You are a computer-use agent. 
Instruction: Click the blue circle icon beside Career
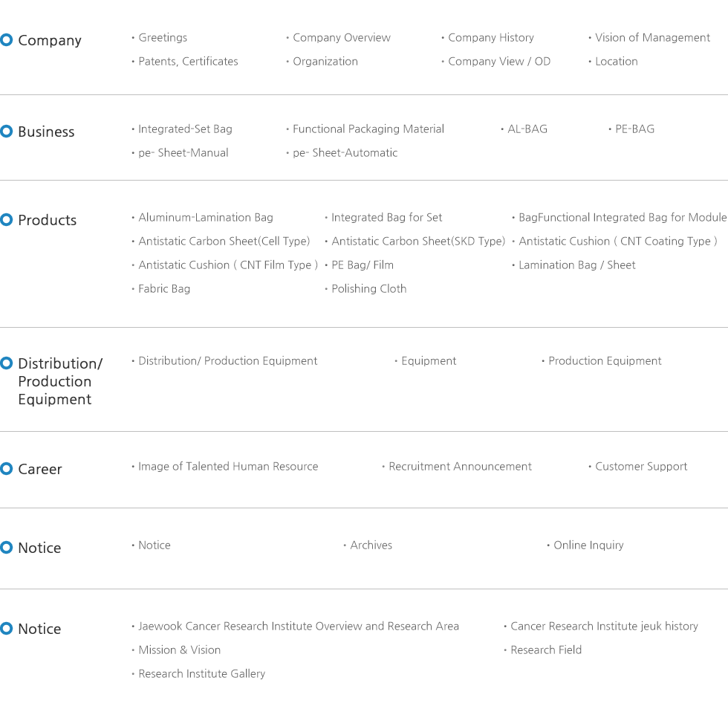pos(7,469)
